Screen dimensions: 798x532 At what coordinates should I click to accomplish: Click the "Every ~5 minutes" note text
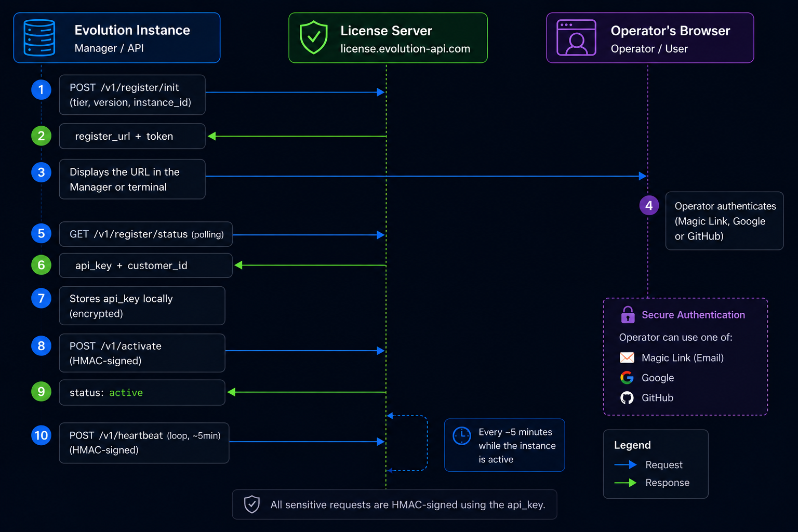pos(517,445)
